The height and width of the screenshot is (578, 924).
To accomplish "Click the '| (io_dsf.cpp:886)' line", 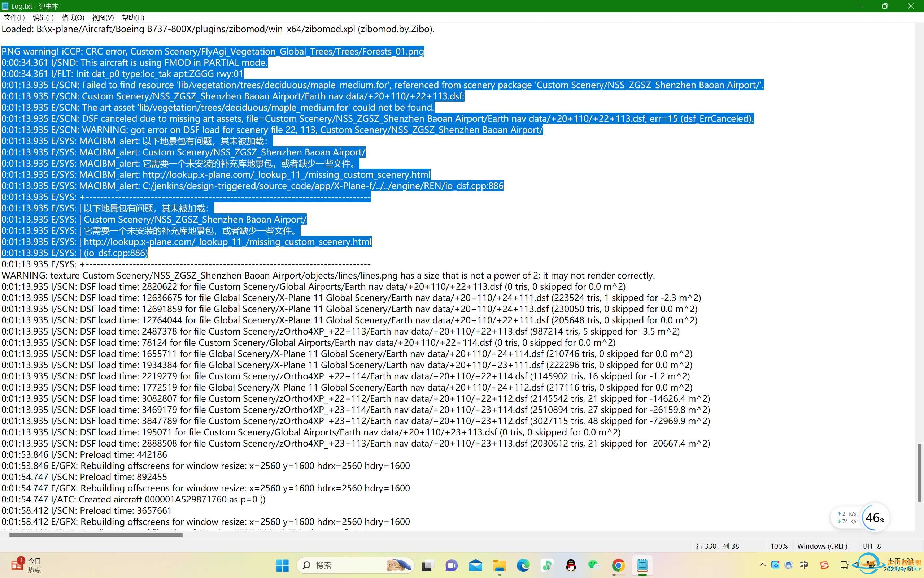I will 75,253.
